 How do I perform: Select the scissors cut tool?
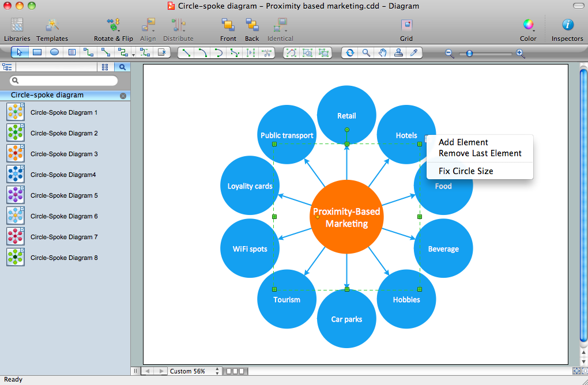(x=267, y=52)
